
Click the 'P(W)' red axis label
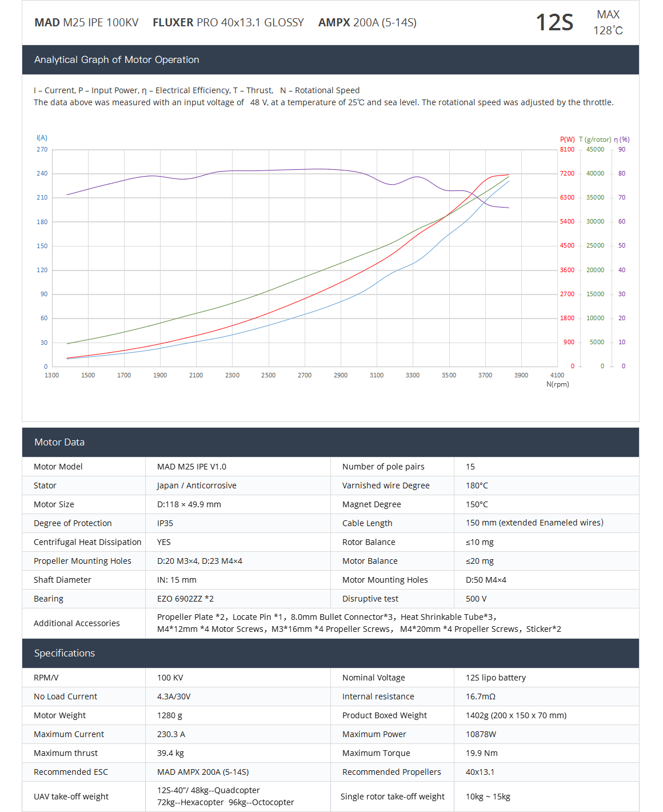pos(568,140)
